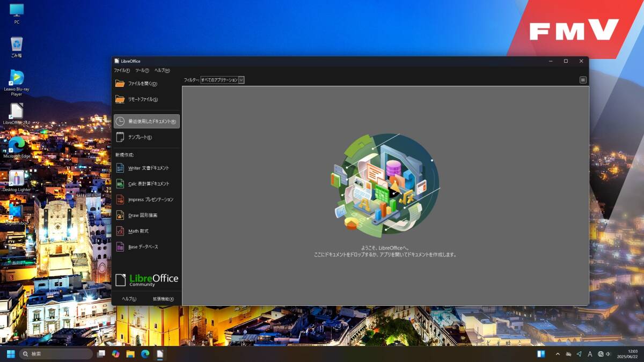Click the LibreOffice Community logo
Screen dimensions: 644x362
pyautogui.click(x=147, y=280)
